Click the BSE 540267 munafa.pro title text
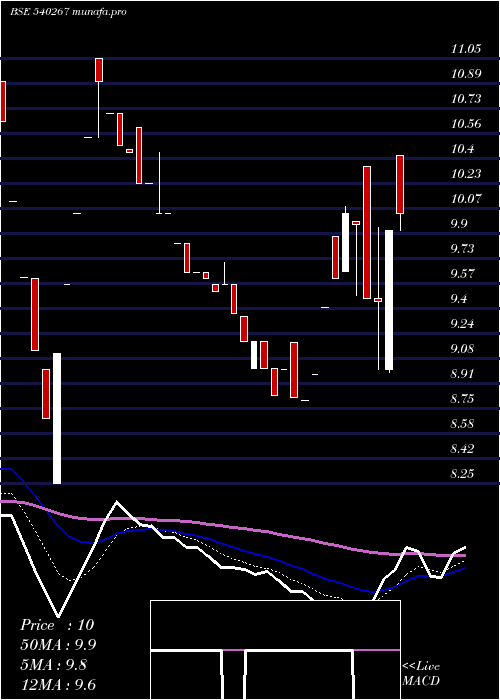 point(68,12)
